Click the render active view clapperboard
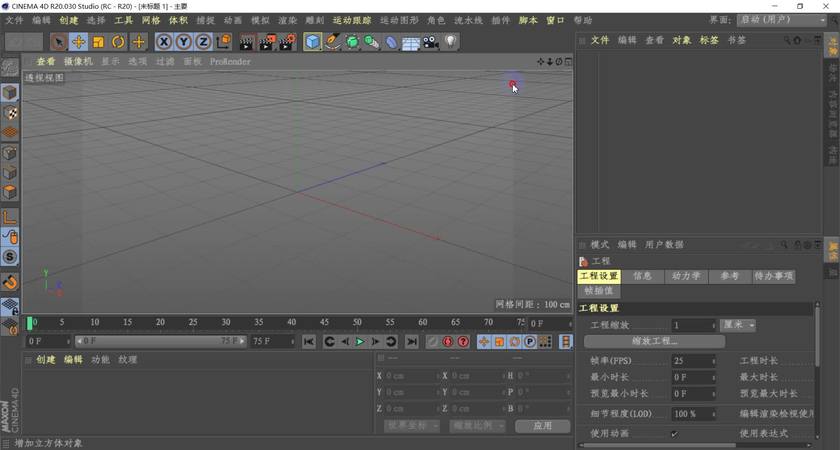Image resolution: width=840 pixels, height=450 pixels. [x=247, y=42]
